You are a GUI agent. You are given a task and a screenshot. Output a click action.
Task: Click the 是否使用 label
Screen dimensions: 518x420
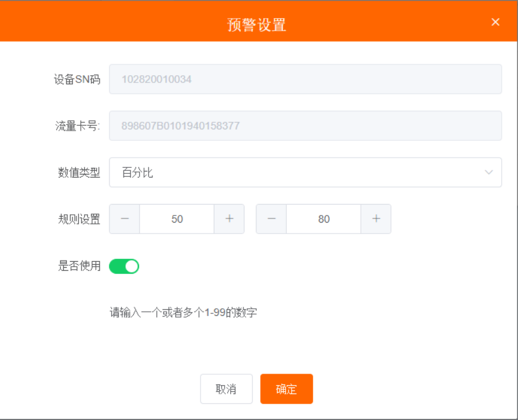coord(79,265)
